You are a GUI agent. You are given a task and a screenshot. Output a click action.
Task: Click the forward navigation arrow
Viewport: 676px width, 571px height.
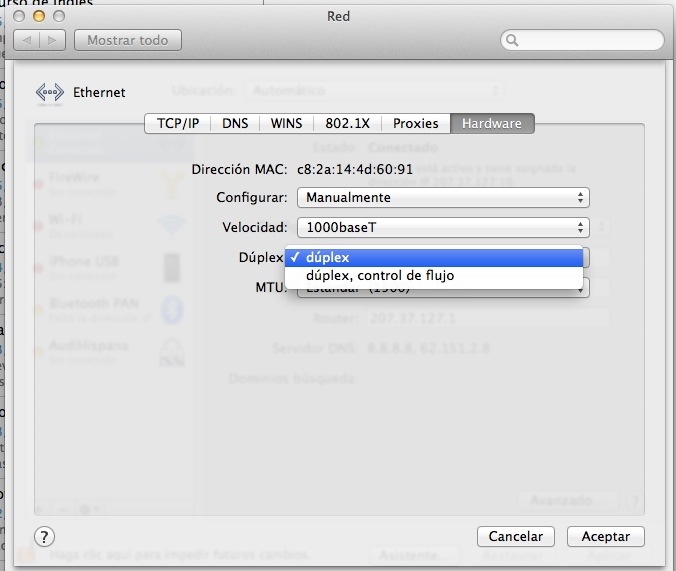pos(53,41)
